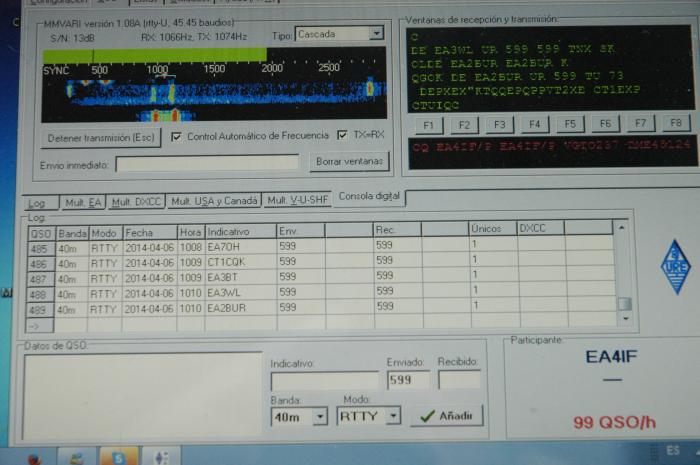This screenshot has width=700, height=465.
Task: Send macro F4
Action: tap(535, 124)
